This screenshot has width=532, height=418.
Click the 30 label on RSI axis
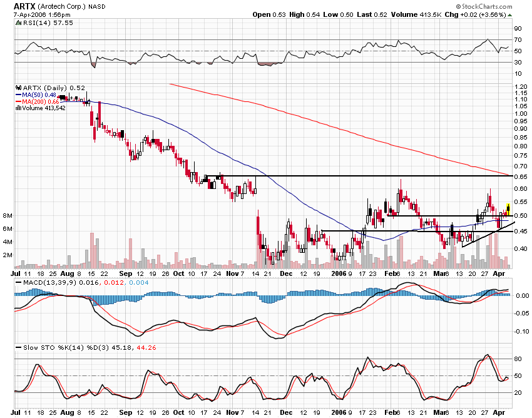click(518, 63)
